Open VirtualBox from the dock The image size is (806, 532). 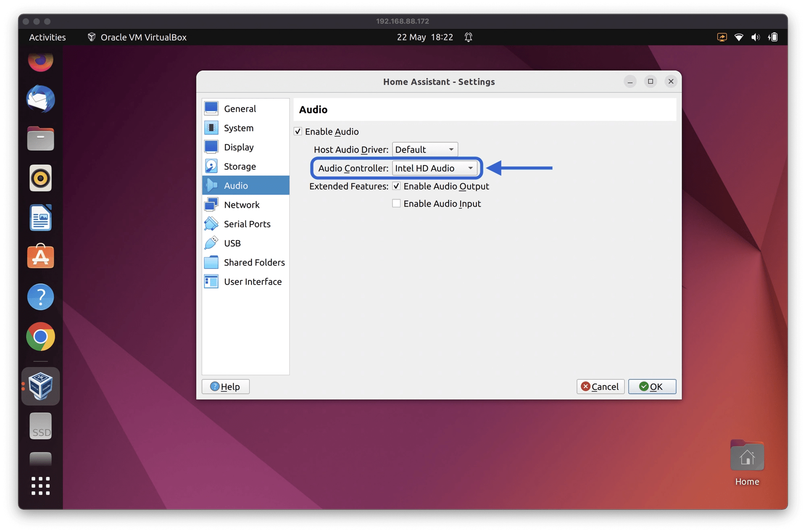tap(40, 385)
